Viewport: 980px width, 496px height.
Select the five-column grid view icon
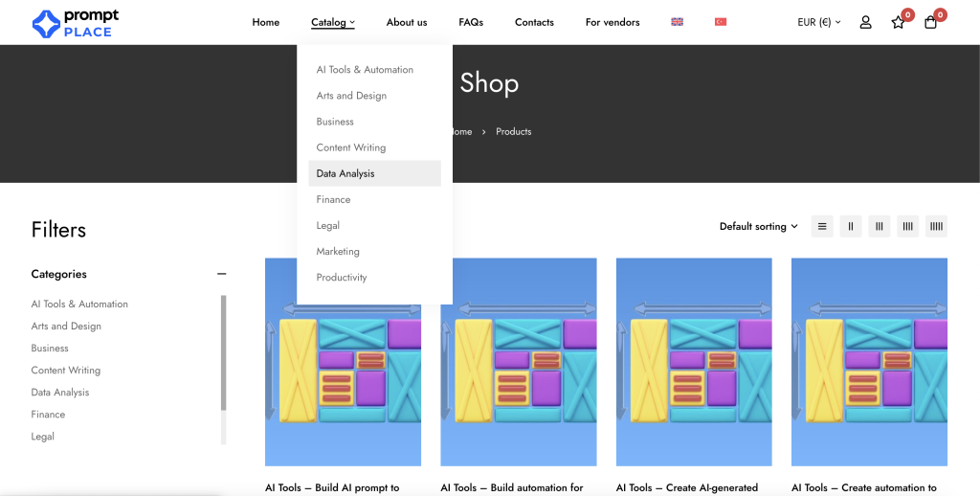[936, 227]
